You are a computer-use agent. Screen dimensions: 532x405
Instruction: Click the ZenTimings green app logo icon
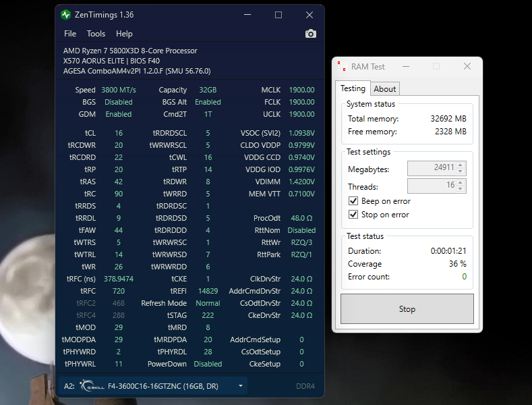tap(66, 15)
